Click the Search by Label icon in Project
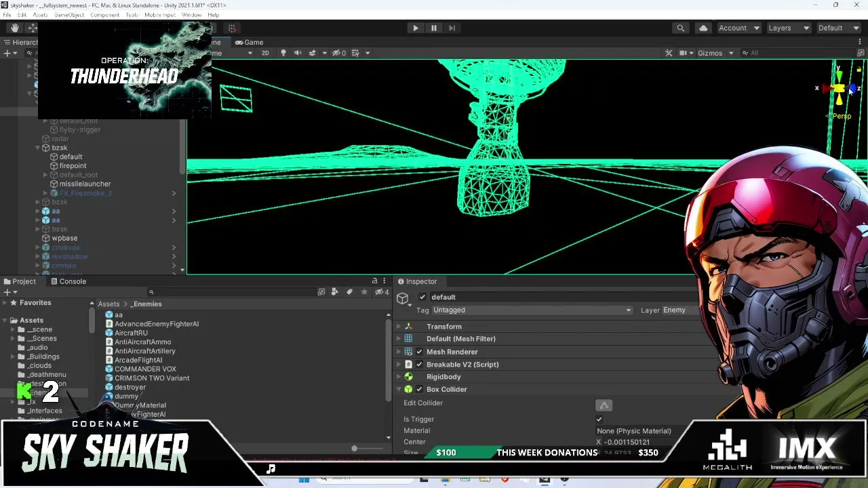Image resolution: width=868 pixels, height=488 pixels. tap(349, 292)
